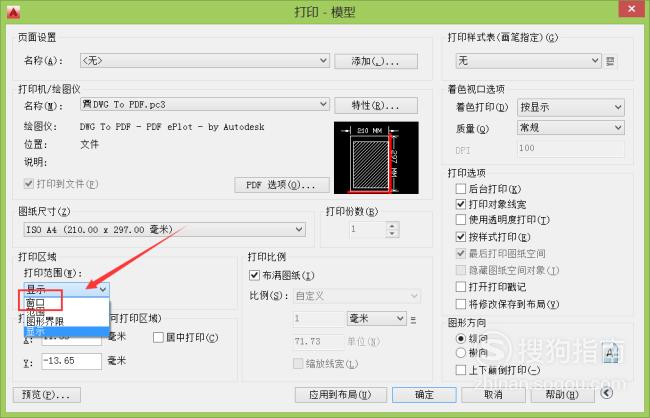Toggle 打印到文件 checkbox
This screenshot has width=650, height=418.
point(29,183)
